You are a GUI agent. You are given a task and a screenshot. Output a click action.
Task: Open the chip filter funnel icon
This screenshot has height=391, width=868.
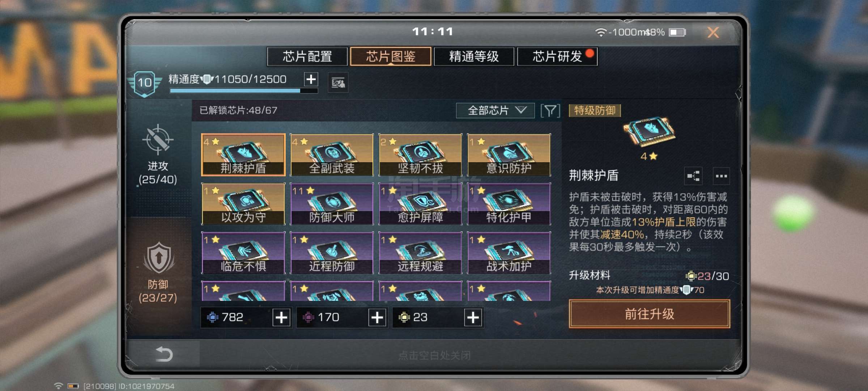coord(550,110)
